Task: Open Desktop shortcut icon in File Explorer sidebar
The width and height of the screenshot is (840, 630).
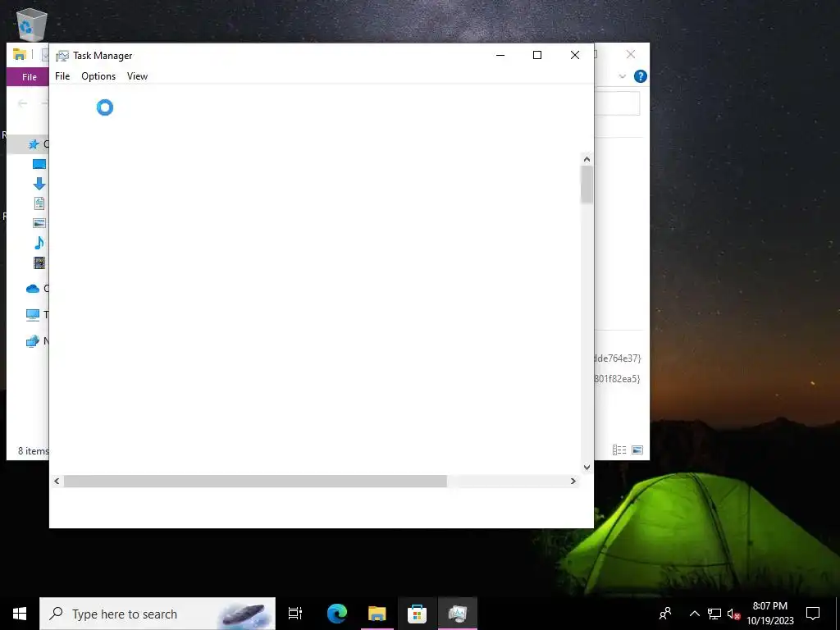Action: click(x=39, y=164)
